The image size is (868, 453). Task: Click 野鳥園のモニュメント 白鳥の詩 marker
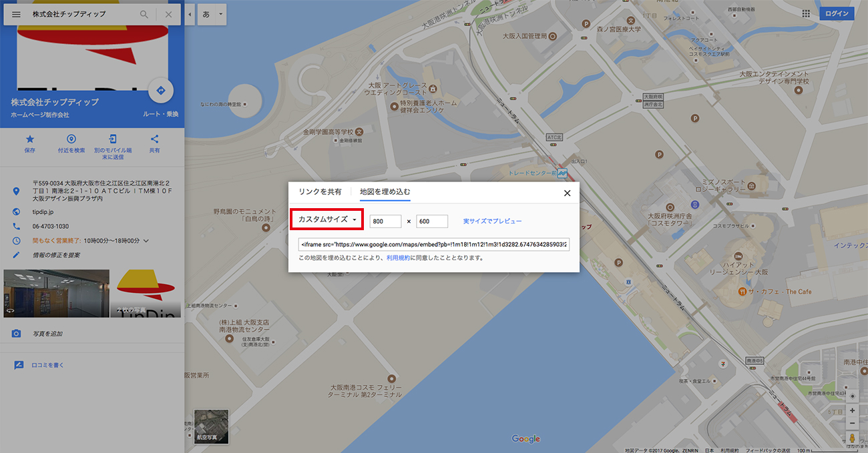click(x=266, y=228)
